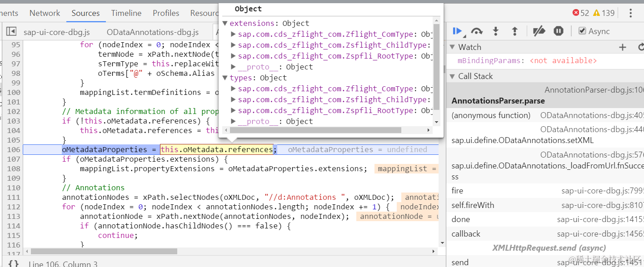
Task: Click the warning count 139 badge
Action: 604,13
